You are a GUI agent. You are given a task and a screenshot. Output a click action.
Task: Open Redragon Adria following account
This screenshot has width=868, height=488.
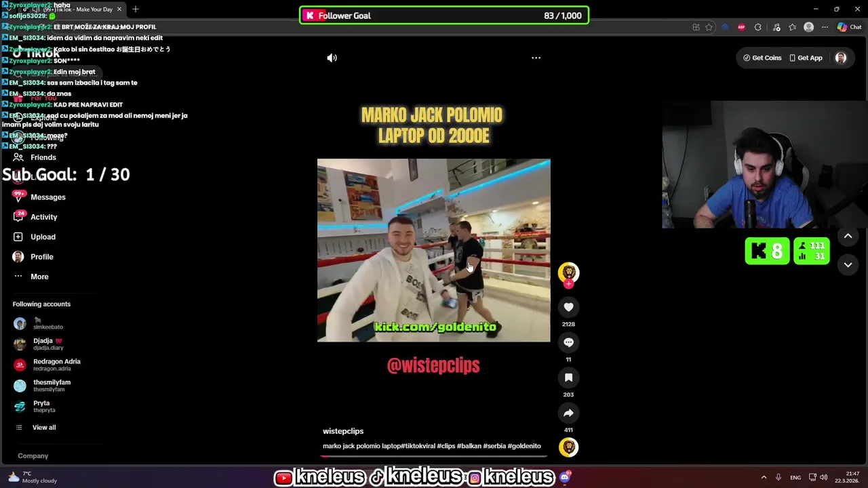(x=46, y=365)
